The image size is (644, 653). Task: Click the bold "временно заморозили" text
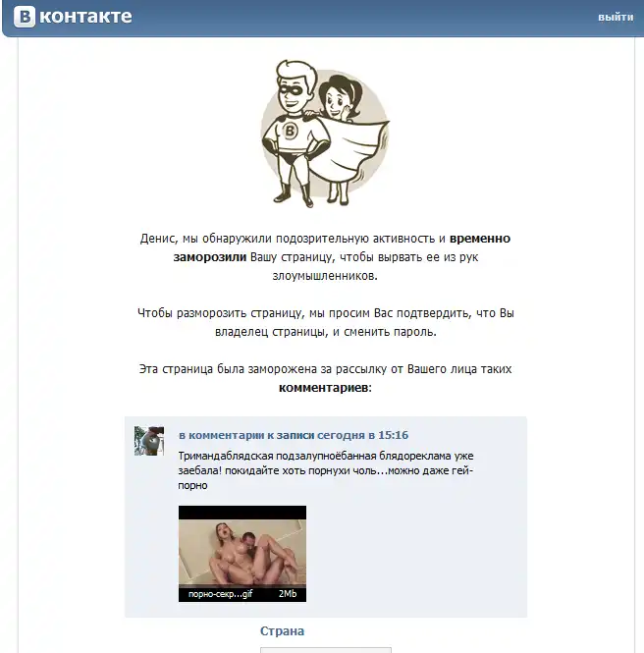342,247
